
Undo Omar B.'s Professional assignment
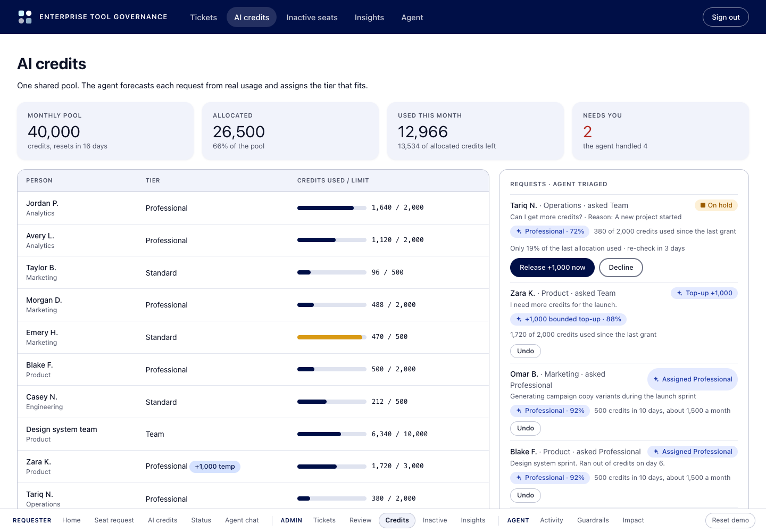tap(526, 428)
